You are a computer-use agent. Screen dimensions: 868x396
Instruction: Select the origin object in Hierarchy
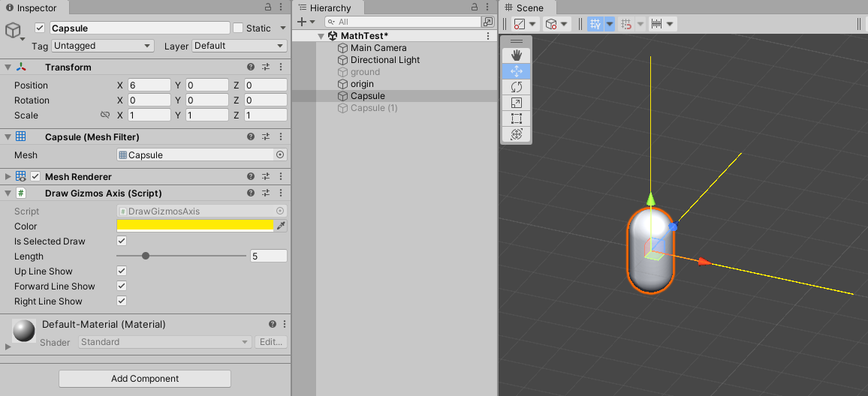[x=361, y=84]
